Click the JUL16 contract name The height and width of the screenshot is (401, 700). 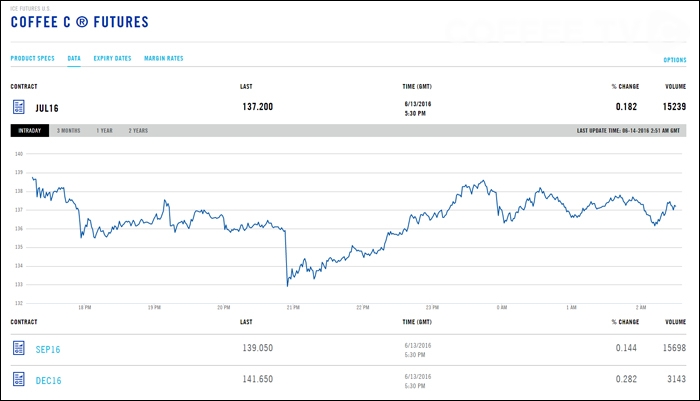pyautogui.click(x=47, y=109)
